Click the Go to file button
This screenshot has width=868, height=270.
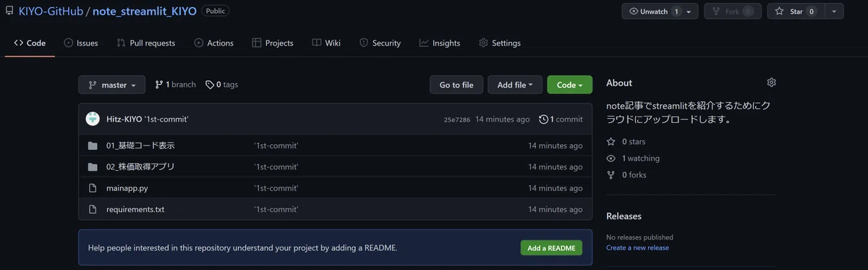point(456,85)
